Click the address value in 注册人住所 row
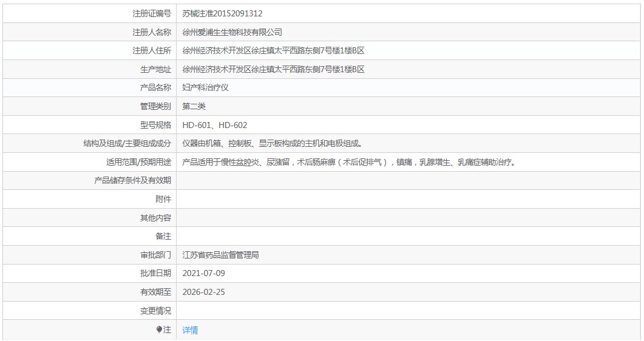This screenshot has width=644, height=341. click(x=274, y=50)
